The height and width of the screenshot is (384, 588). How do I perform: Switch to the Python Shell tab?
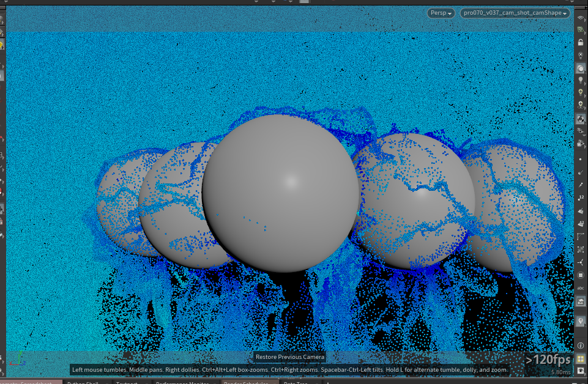(83, 382)
